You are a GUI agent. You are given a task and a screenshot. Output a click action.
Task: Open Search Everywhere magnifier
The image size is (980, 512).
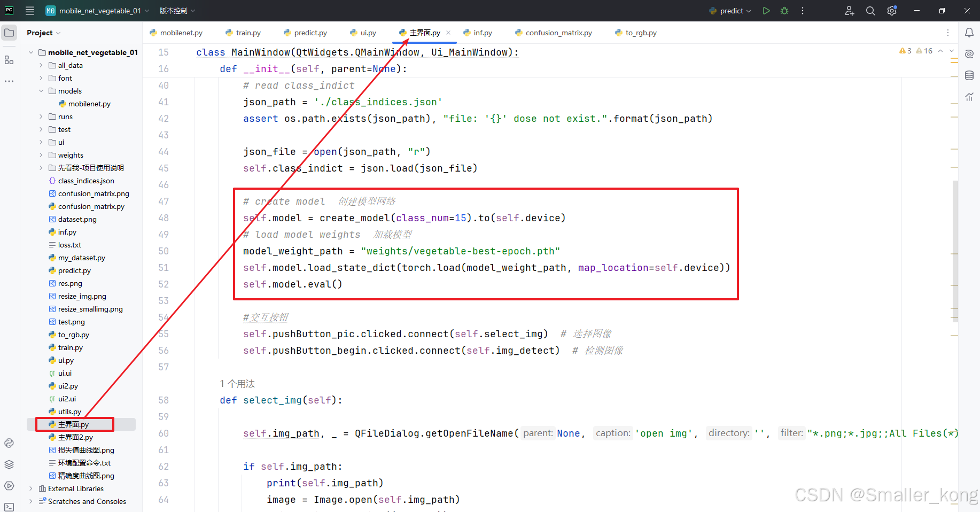[x=870, y=11]
